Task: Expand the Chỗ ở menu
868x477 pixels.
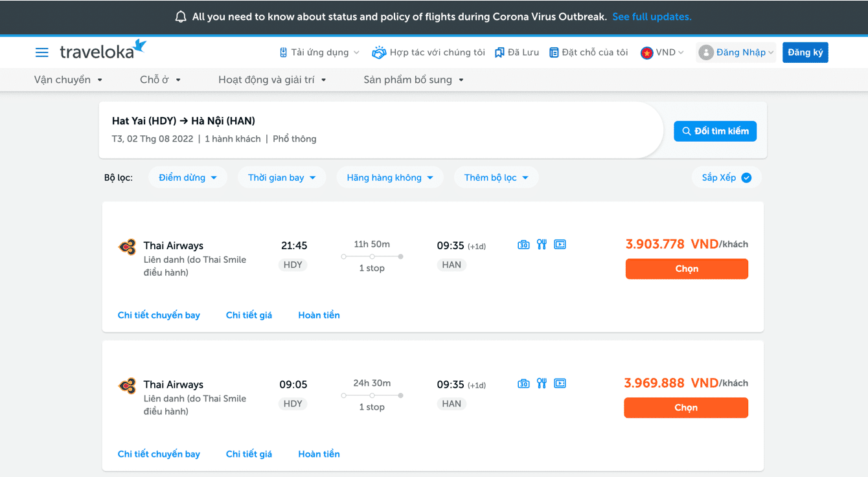Action: 161,80
